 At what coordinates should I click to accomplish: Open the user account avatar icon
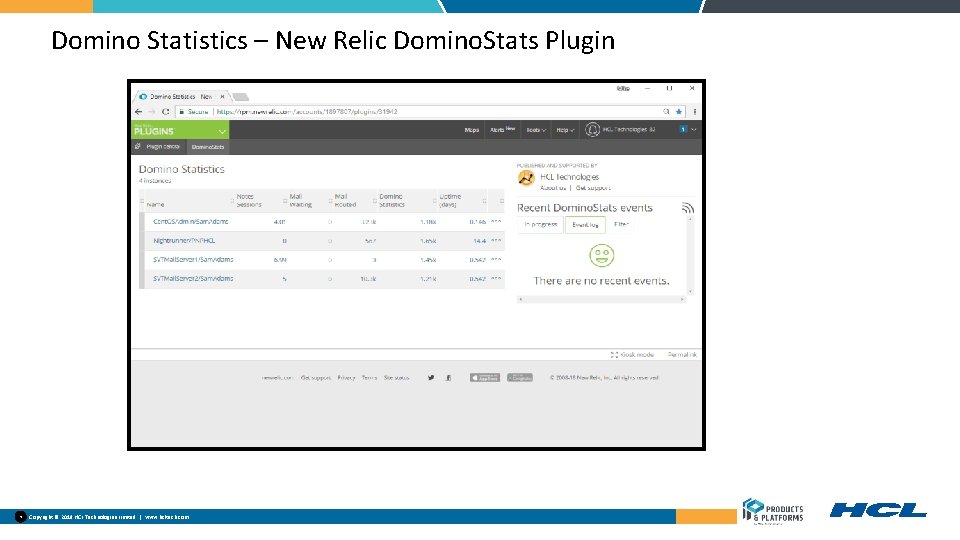pos(592,129)
